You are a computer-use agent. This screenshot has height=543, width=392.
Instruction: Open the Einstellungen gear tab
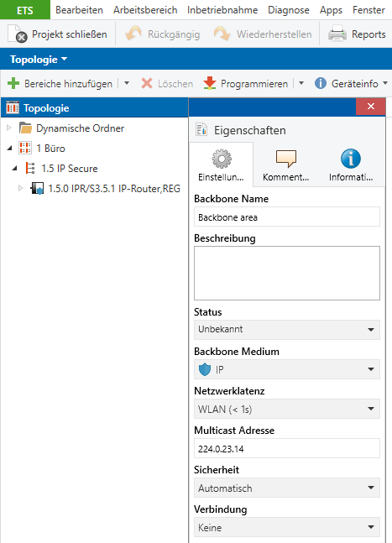pos(222,164)
